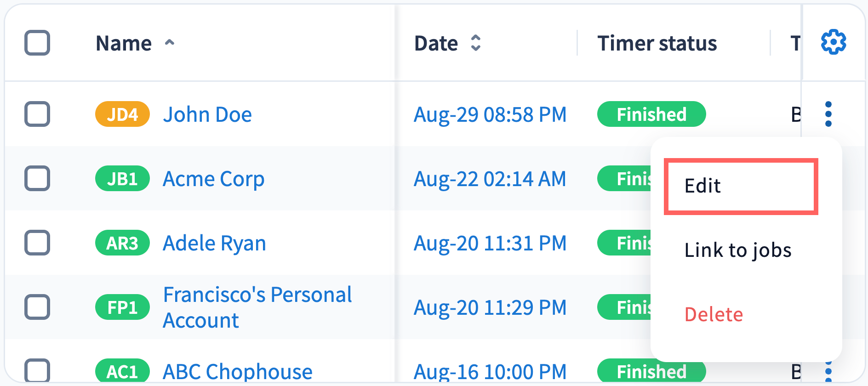Open table column settings gear
868x386 pixels.
pyautogui.click(x=833, y=43)
